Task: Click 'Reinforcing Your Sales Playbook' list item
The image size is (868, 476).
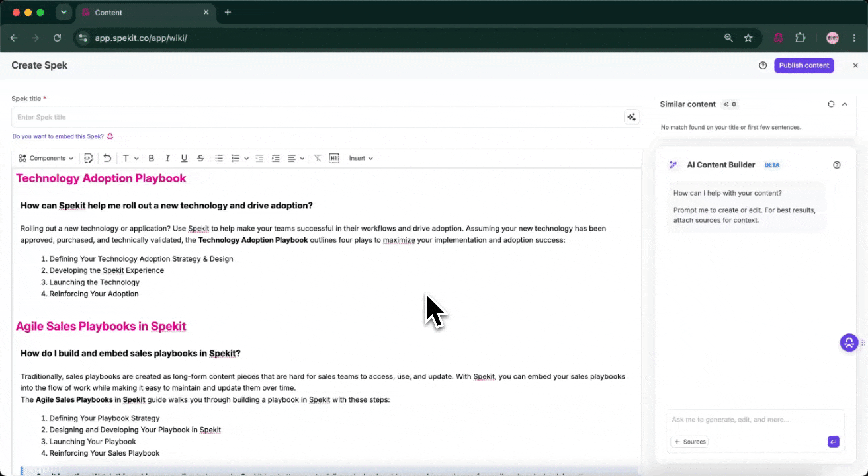Action: [x=105, y=453]
